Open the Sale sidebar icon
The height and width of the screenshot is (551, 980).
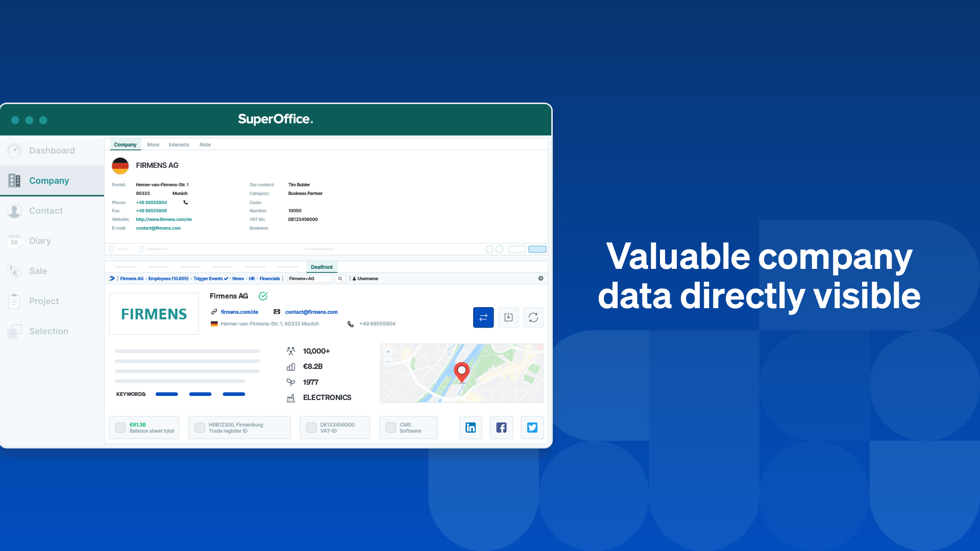coord(15,271)
